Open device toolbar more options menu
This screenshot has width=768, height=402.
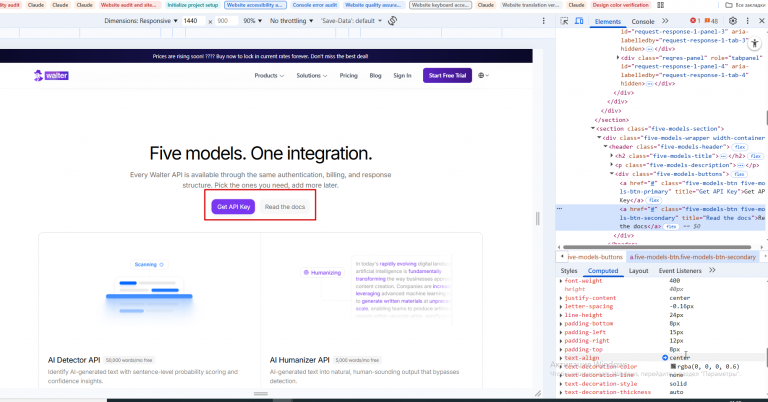[543, 21]
